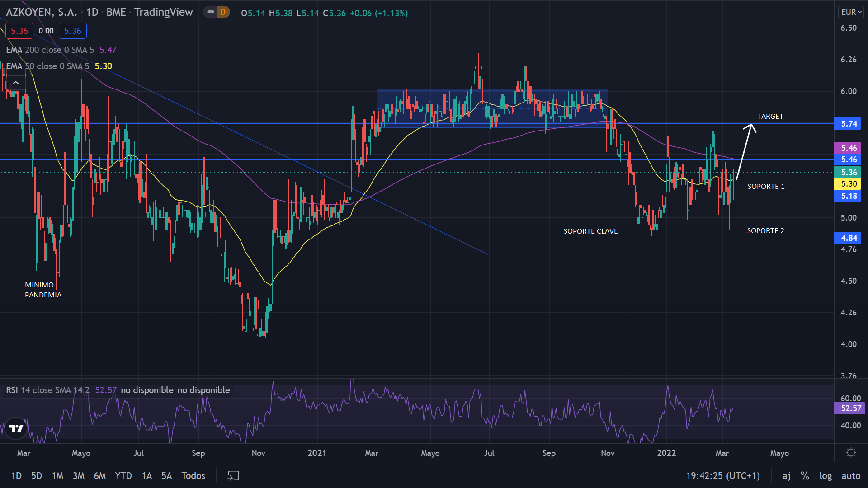Click the EMA 200 indicator legend
The height and width of the screenshot is (488, 868).
50,50
